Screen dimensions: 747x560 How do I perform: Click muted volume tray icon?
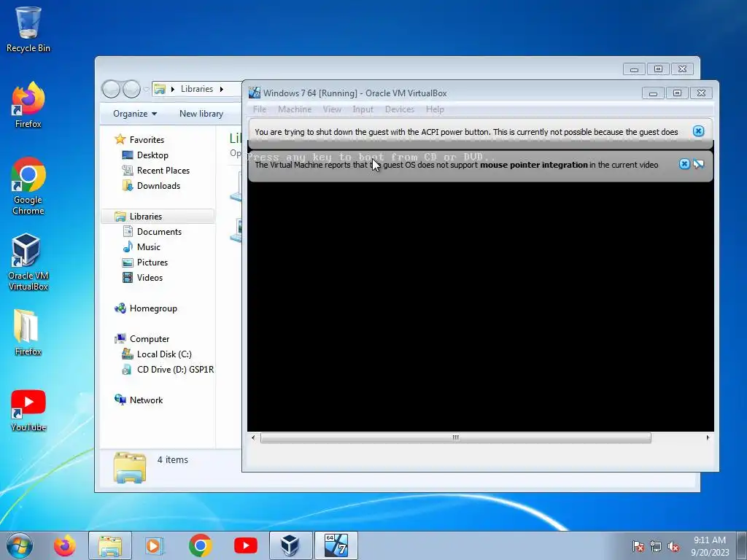coord(673,547)
